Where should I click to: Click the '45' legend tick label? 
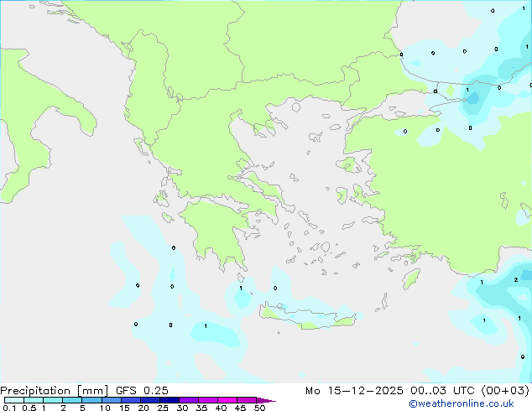pyautogui.click(x=240, y=408)
